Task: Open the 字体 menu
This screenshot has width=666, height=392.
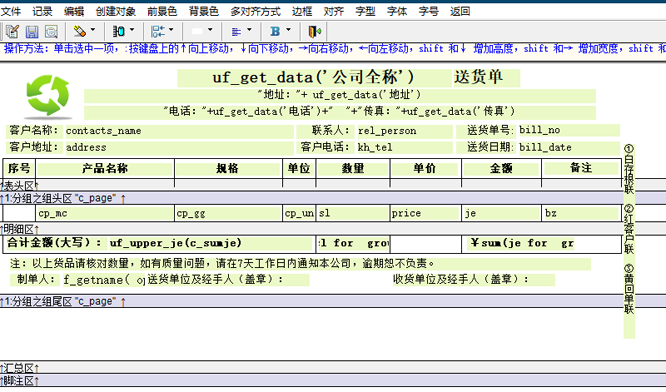Action: click(397, 11)
